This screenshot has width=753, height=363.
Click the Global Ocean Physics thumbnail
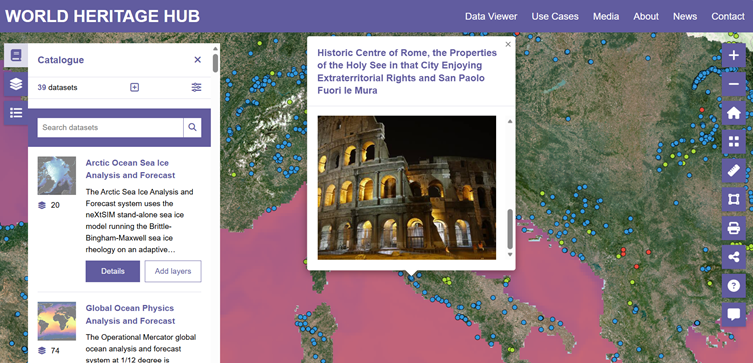coord(57,321)
